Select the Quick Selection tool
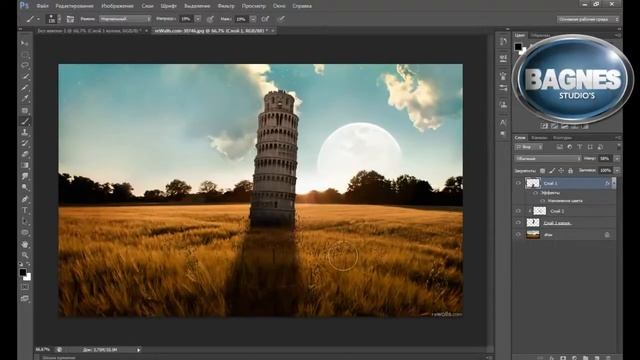Image resolution: width=640 pixels, height=360 pixels. [25, 76]
